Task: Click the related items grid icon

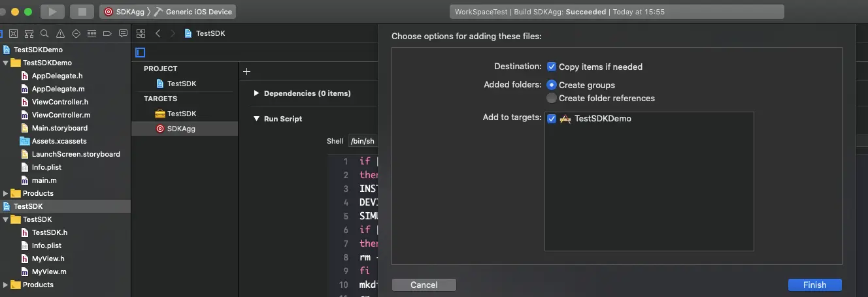Action: coord(141,33)
